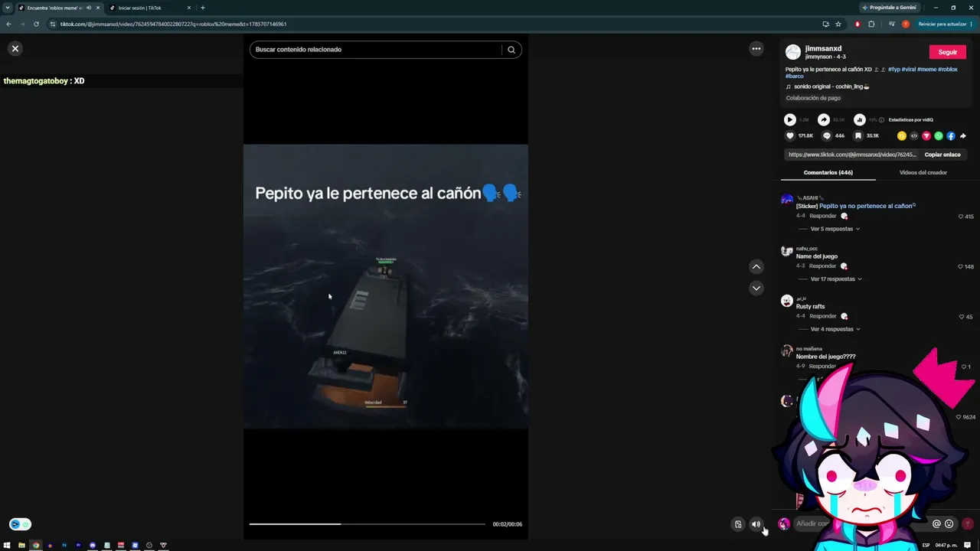980x551 pixels.
Task: Click the search magnifier icon in video search
Action: click(x=511, y=50)
